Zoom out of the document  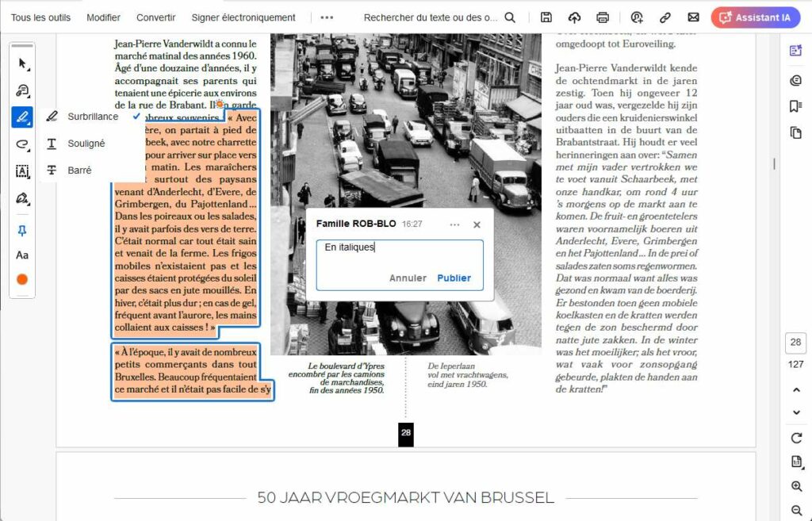click(796, 510)
